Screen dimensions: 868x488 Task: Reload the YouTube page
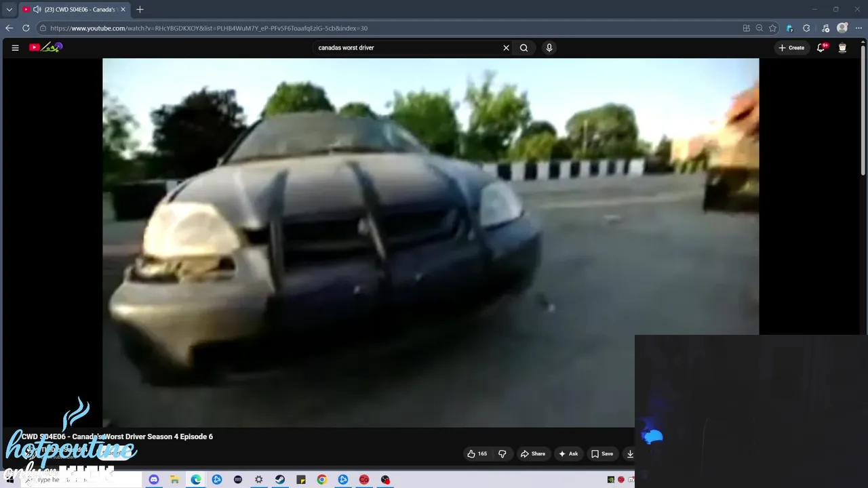coord(26,28)
